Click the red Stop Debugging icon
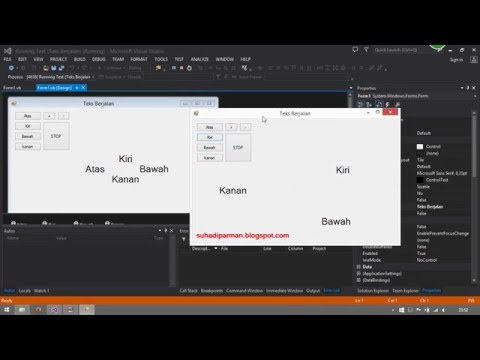 click(181, 68)
